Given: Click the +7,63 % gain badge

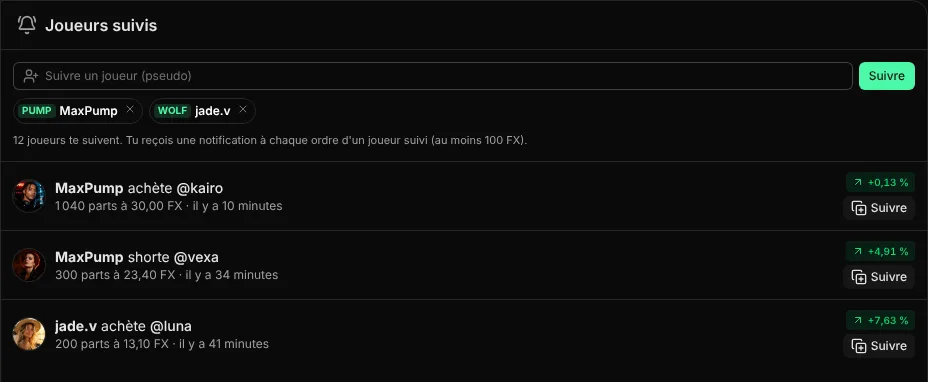Looking at the screenshot, I should click(880, 320).
